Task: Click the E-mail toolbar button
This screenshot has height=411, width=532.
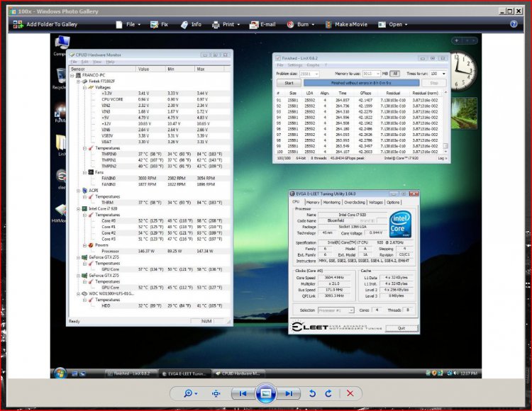Action: point(262,24)
